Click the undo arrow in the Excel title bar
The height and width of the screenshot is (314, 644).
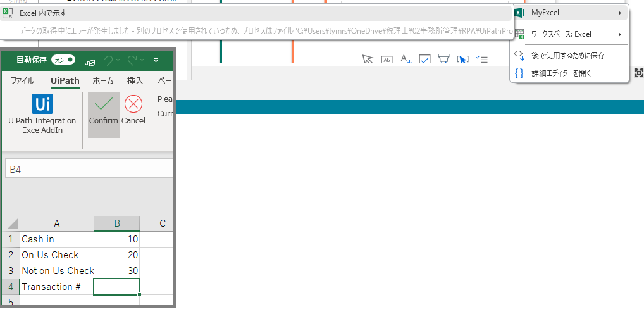[x=108, y=60]
